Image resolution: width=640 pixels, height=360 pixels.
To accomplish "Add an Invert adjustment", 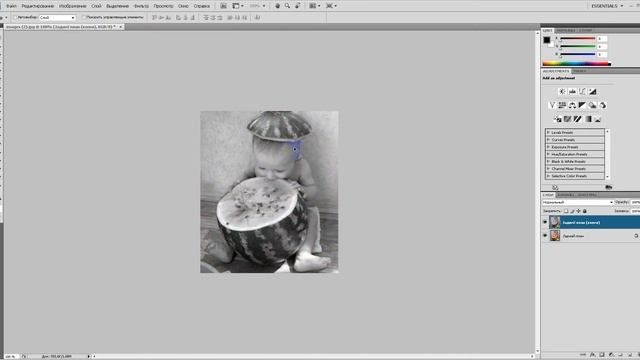I will [x=558, y=119].
